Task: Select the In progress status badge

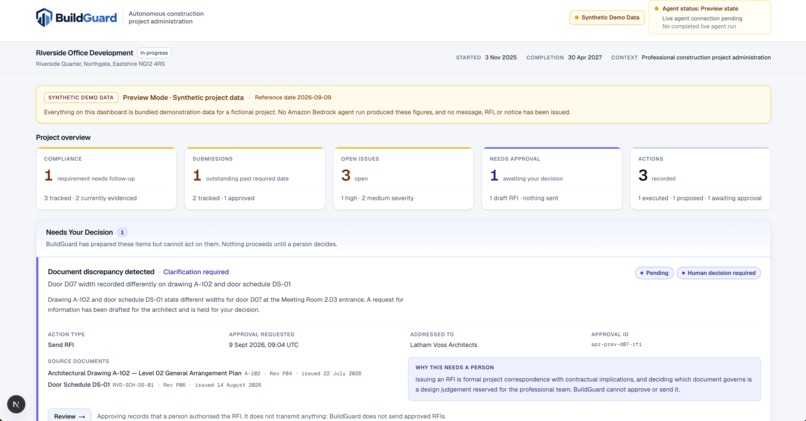Action: (x=154, y=53)
